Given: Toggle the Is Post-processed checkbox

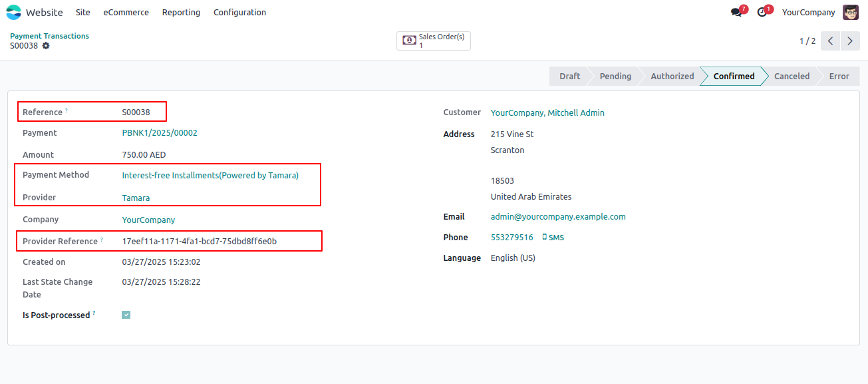Looking at the screenshot, I should click(126, 315).
